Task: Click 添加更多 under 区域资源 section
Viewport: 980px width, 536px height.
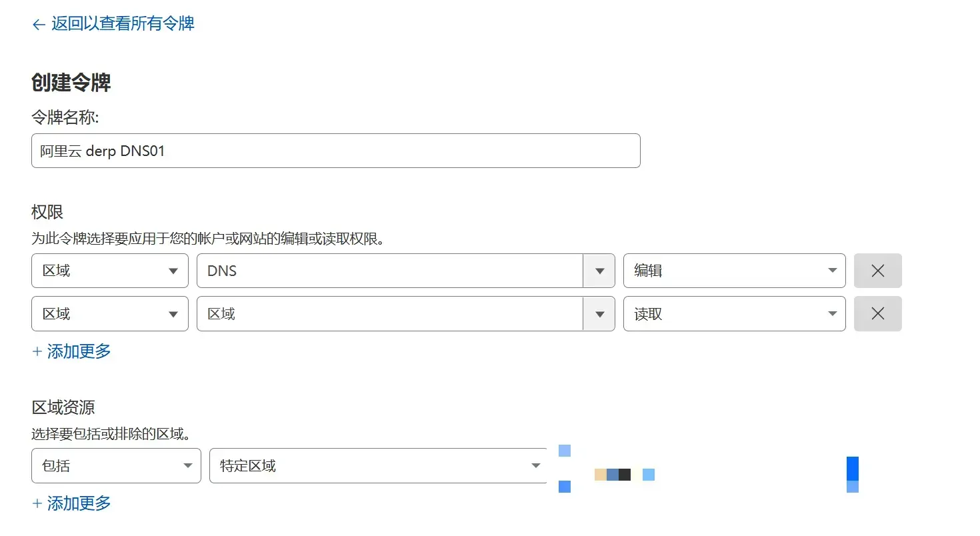Action: pyautogui.click(x=72, y=503)
